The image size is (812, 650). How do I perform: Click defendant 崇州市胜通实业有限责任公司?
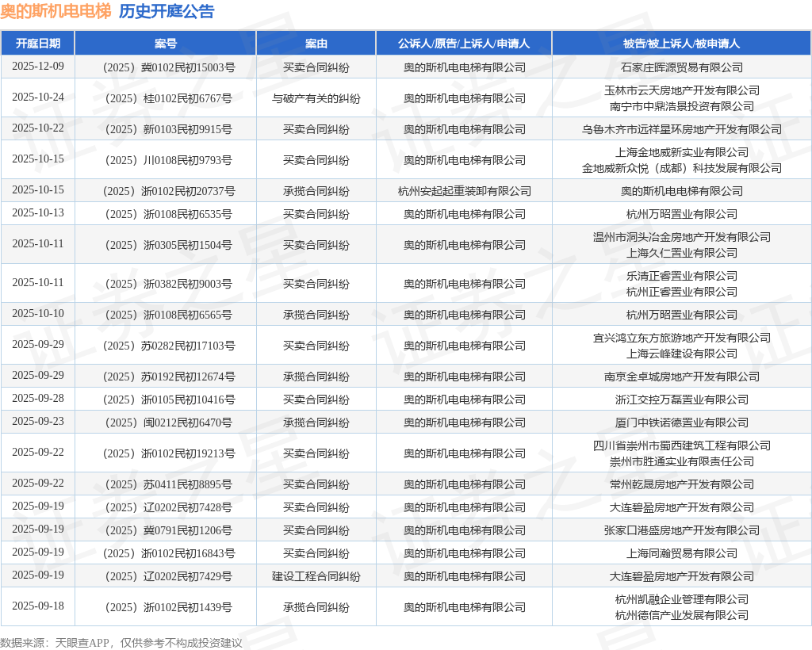(x=681, y=461)
